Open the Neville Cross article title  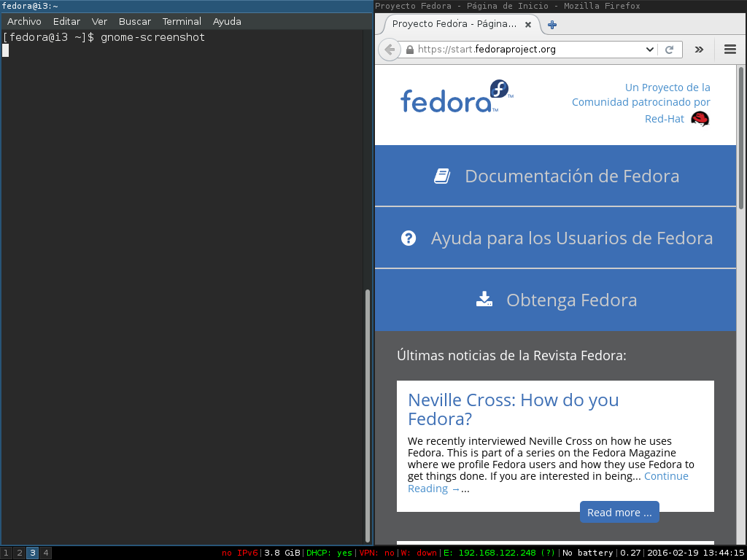tap(513, 409)
